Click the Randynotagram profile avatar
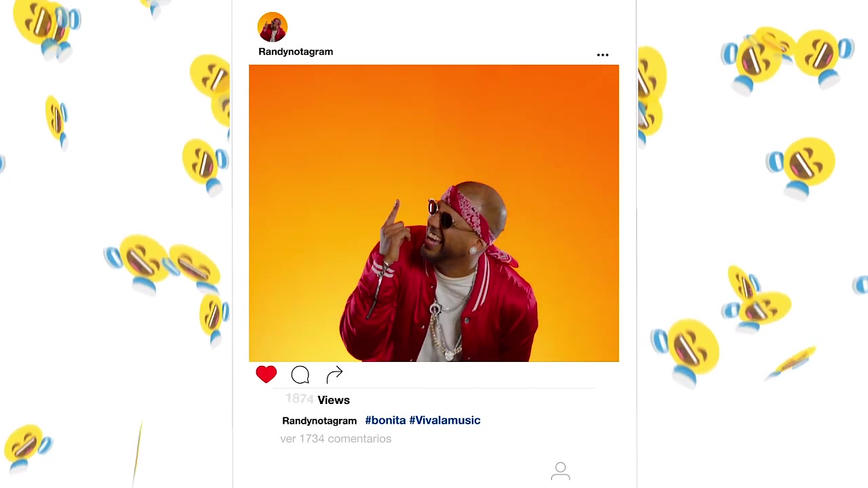Viewport: 868px width, 488px height. (x=273, y=27)
